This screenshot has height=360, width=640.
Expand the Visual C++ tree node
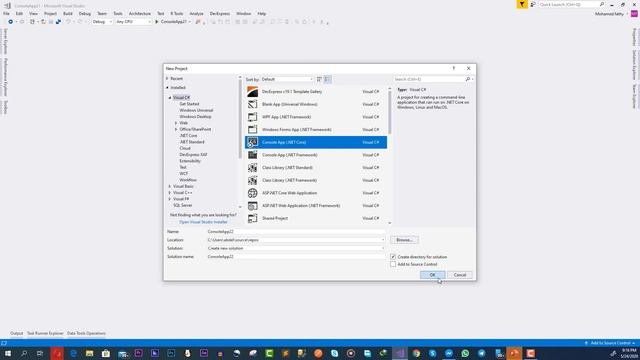point(170,193)
